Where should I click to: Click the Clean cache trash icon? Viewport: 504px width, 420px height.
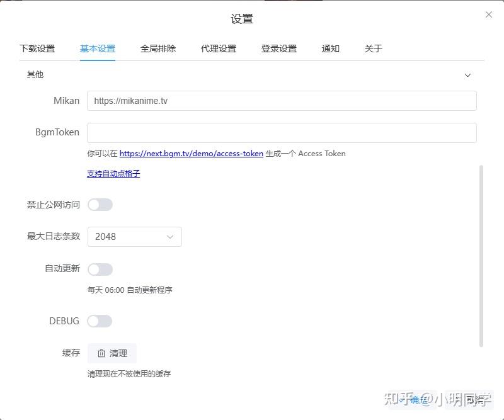click(101, 353)
